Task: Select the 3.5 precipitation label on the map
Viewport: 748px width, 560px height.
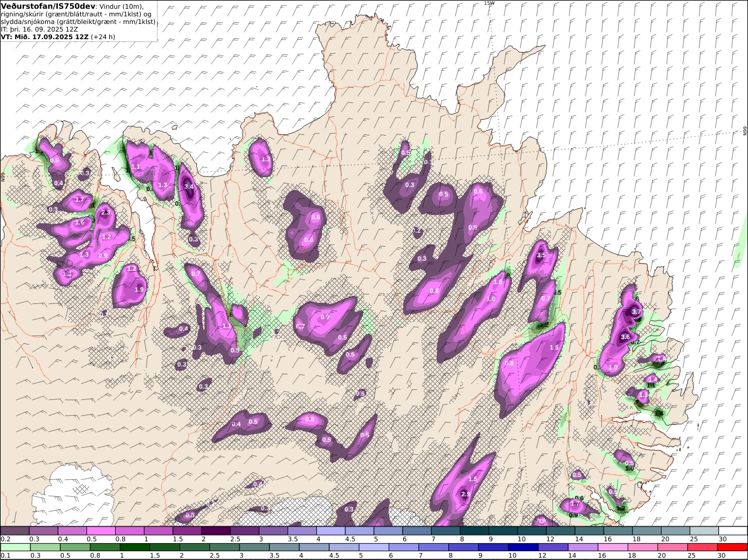Action: (541, 255)
